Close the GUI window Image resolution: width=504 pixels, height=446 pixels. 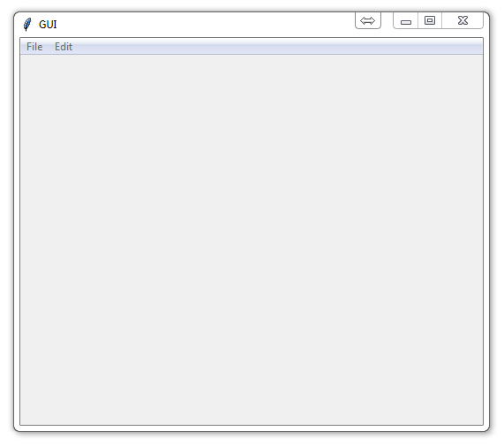463,20
